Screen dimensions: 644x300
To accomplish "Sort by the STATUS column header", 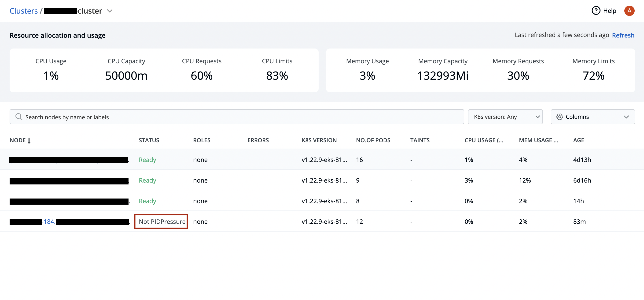I will [149, 140].
